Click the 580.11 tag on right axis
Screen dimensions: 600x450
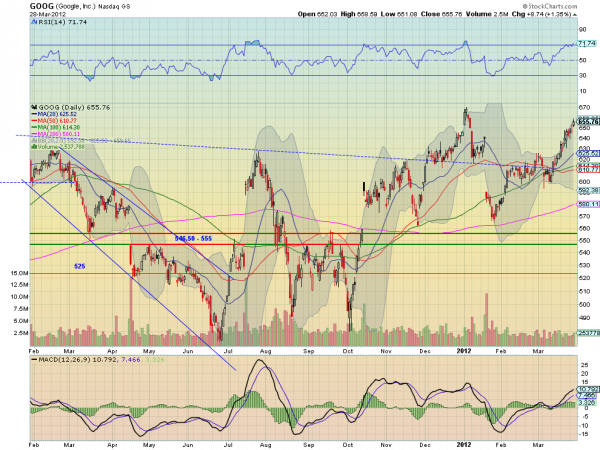589,204
